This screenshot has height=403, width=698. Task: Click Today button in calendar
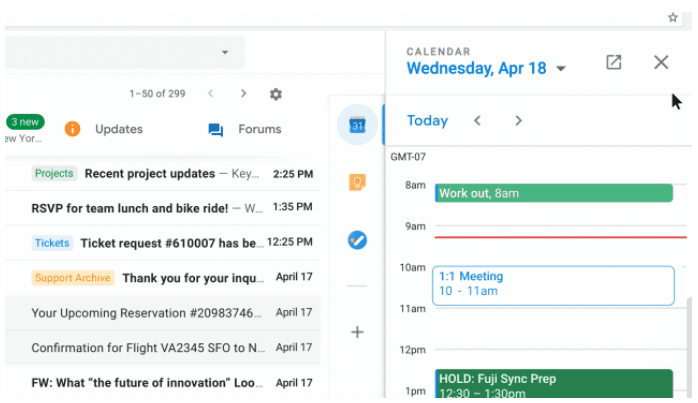point(427,121)
